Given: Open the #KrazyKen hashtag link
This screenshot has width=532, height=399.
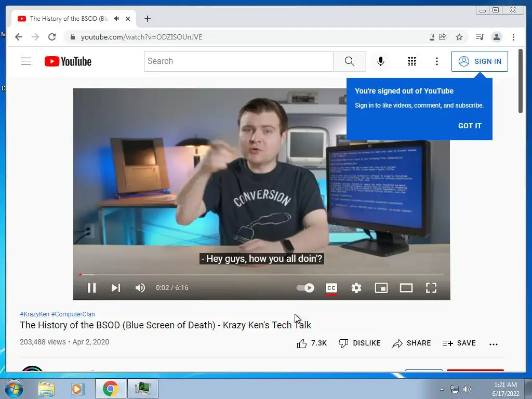Looking at the screenshot, I should click(x=35, y=314).
